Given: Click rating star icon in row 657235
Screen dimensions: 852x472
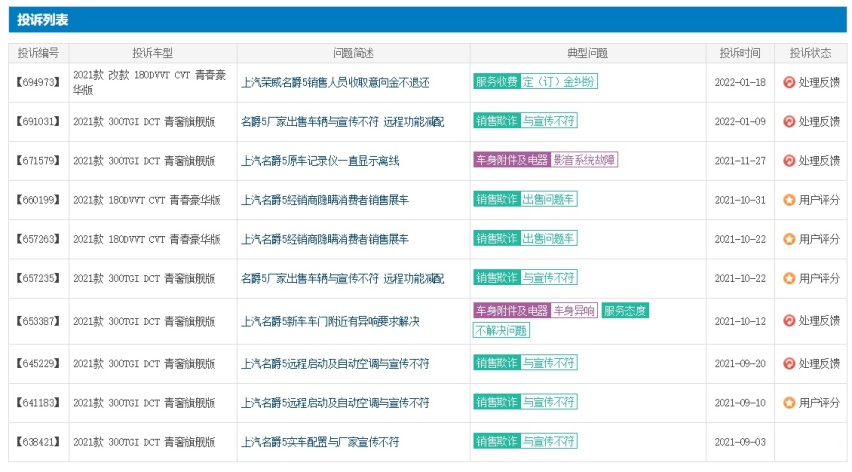Looking at the screenshot, I should (789, 278).
